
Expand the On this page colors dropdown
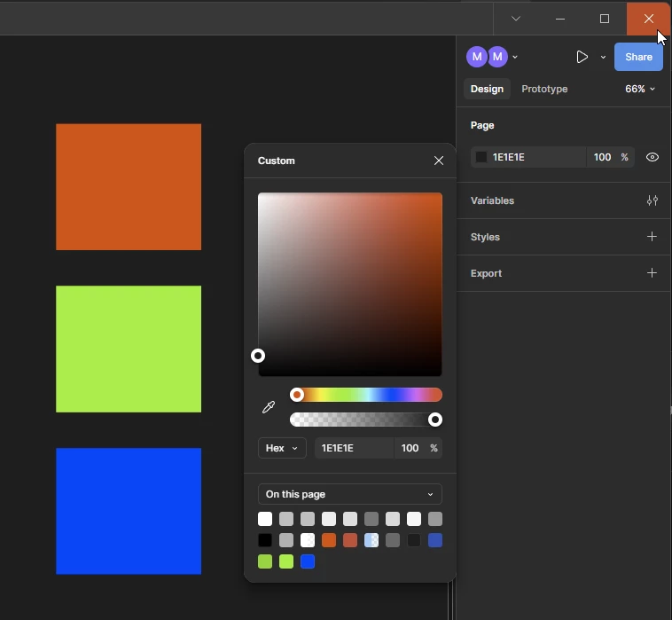[x=349, y=494]
